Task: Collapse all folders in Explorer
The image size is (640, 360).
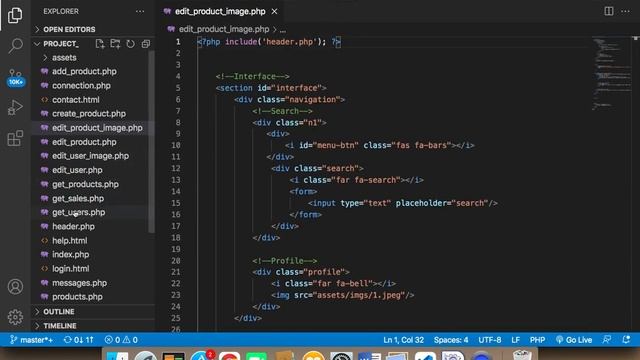Action: coord(146,44)
